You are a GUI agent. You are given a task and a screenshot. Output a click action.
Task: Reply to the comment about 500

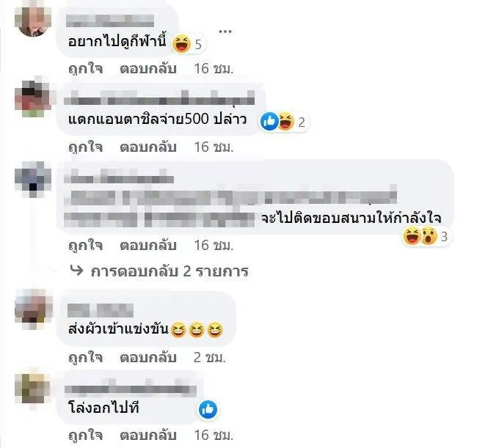(x=148, y=147)
